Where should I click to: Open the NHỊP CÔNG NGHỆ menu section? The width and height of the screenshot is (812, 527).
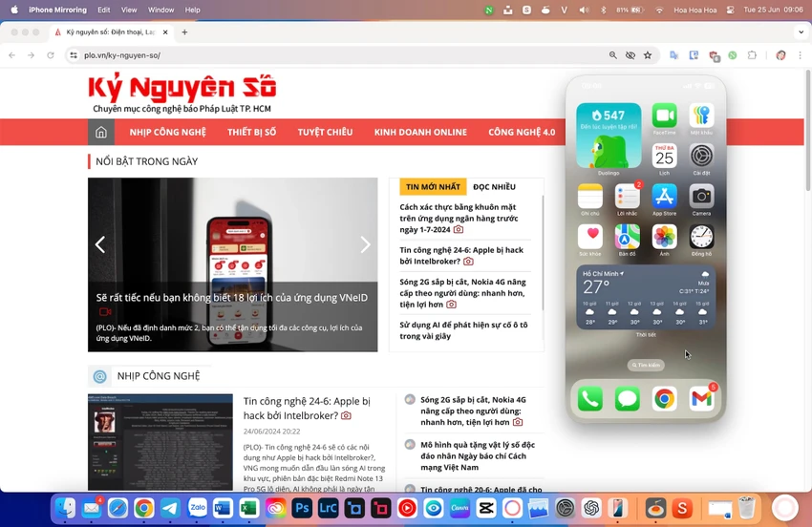(168, 132)
